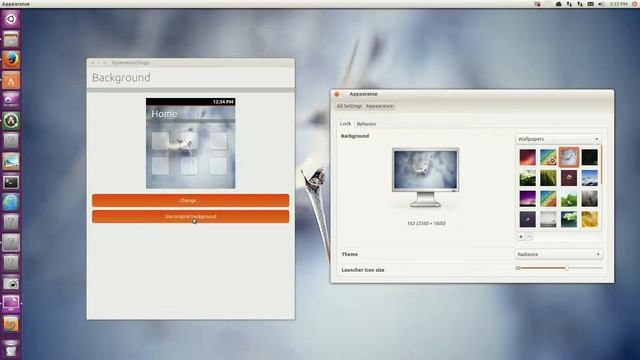Click Use original background button
640x360 pixels.
tap(191, 216)
